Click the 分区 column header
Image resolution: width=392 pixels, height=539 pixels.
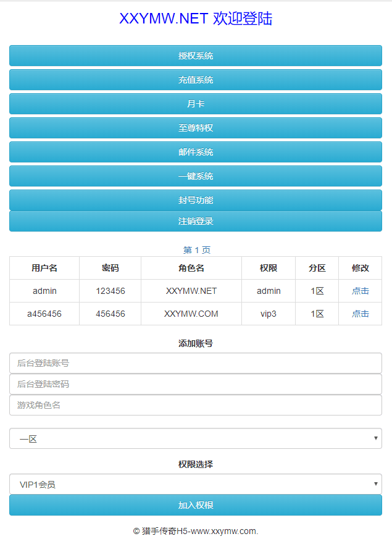317,268
